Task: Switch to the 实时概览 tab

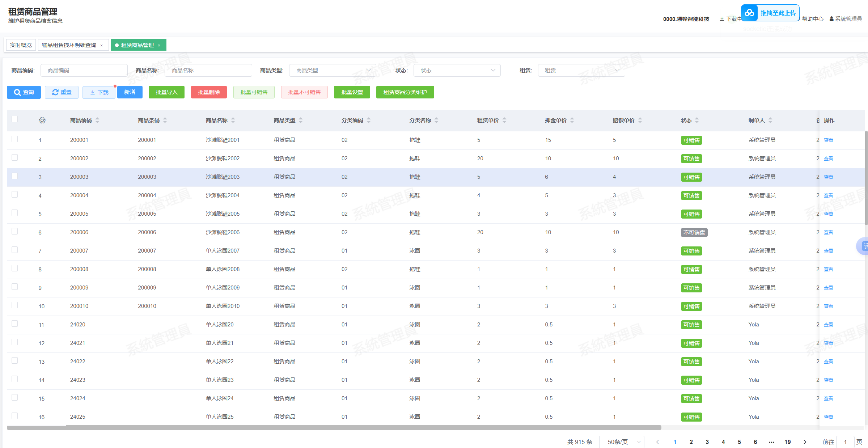Action: (21, 45)
